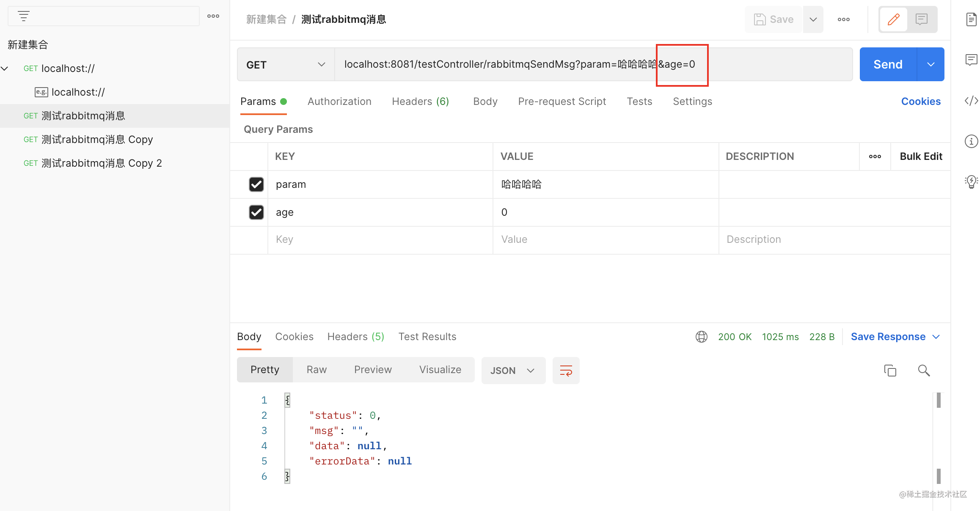Open the GET method dropdown
Screen dimensions: 980x511
point(285,64)
